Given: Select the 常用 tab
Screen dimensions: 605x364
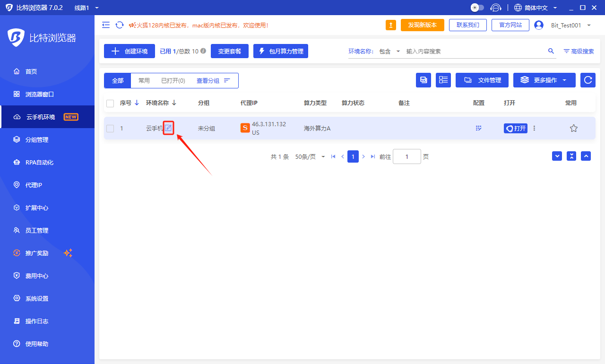Looking at the screenshot, I should click(x=144, y=81).
